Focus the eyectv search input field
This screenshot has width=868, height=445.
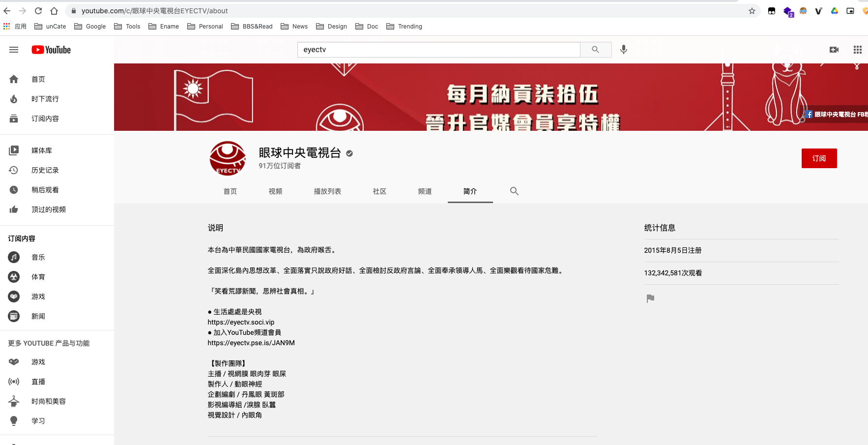(x=438, y=50)
